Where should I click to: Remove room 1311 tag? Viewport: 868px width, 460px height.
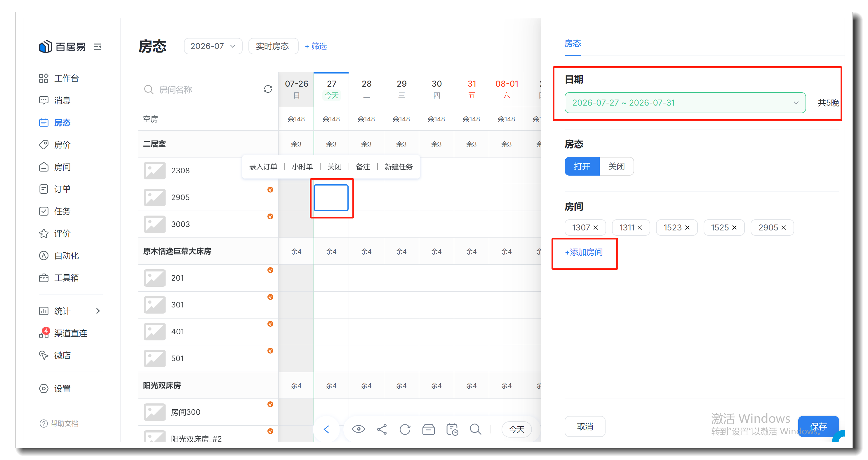[x=640, y=228]
